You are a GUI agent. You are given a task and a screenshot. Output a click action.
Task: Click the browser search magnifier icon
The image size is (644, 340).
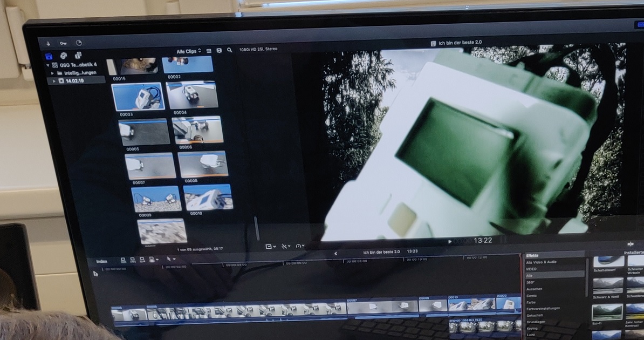point(230,50)
